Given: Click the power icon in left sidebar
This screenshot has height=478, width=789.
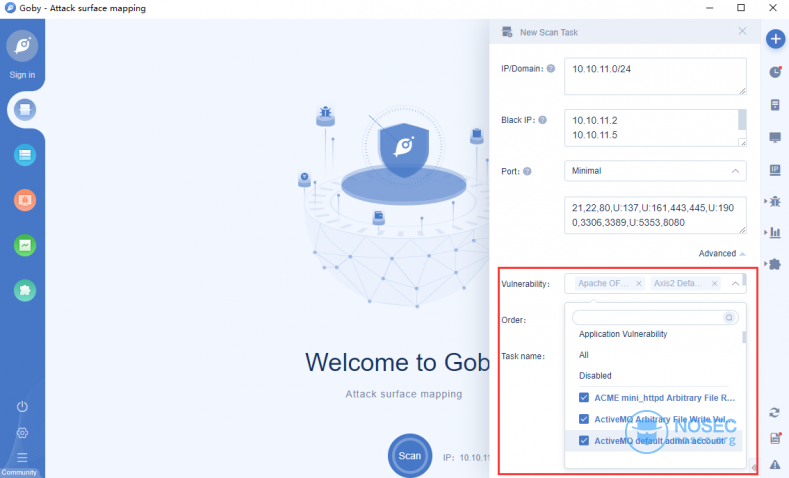Looking at the screenshot, I should 22,407.
